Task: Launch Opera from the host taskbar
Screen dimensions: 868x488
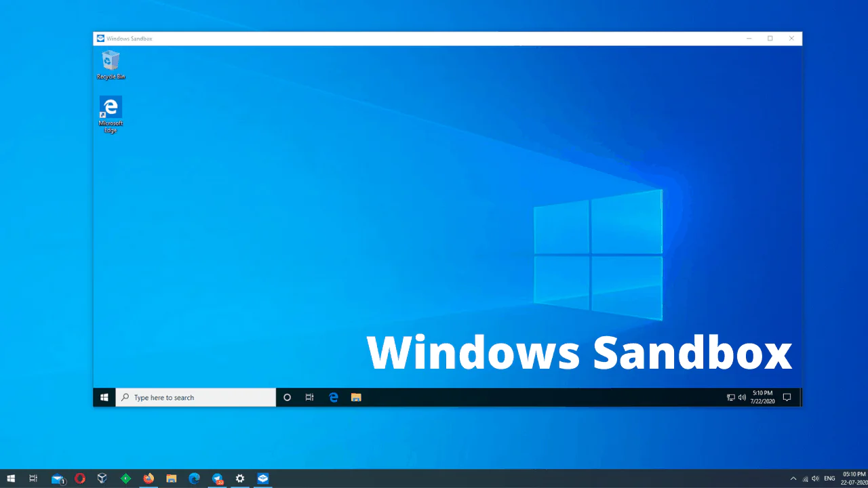Action: (x=80, y=479)
